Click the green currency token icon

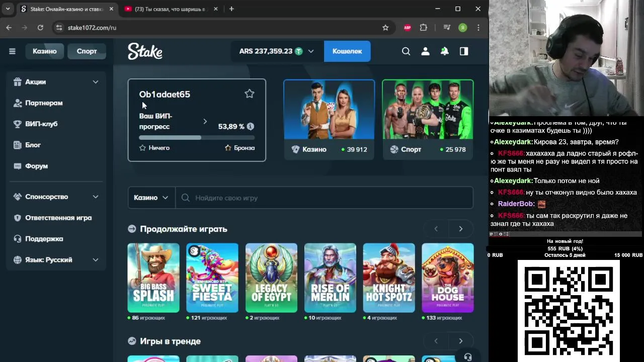(299, 51)
